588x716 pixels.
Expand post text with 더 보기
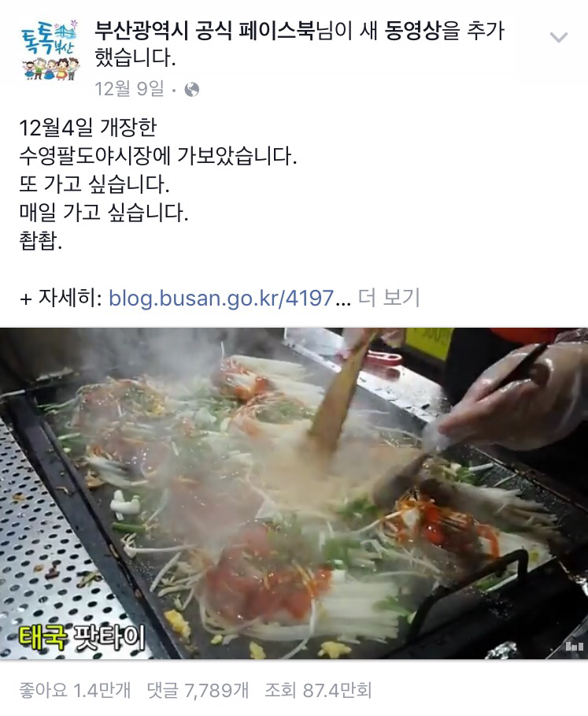click(389, 298)
